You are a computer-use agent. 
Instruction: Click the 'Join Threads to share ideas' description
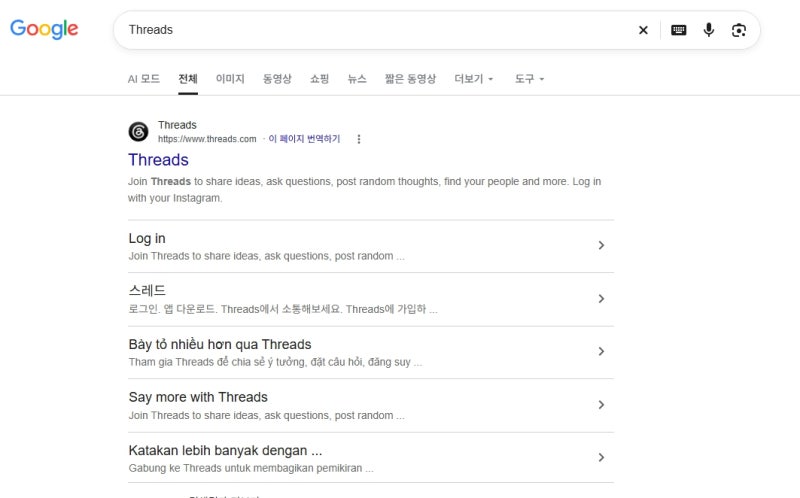coord(364,189)
